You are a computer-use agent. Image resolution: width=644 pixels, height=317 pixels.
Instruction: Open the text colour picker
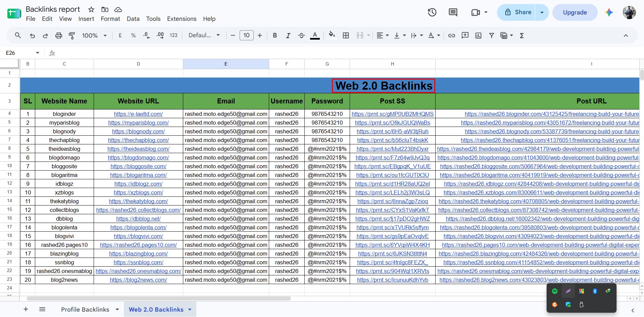(x=315, y=35)
